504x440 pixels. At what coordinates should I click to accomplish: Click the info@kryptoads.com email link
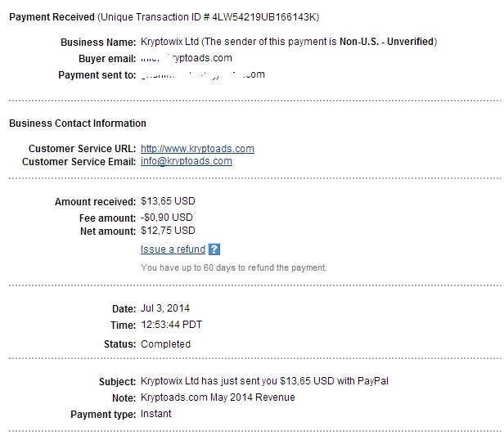pyautogui.click(x=187, y=161)
